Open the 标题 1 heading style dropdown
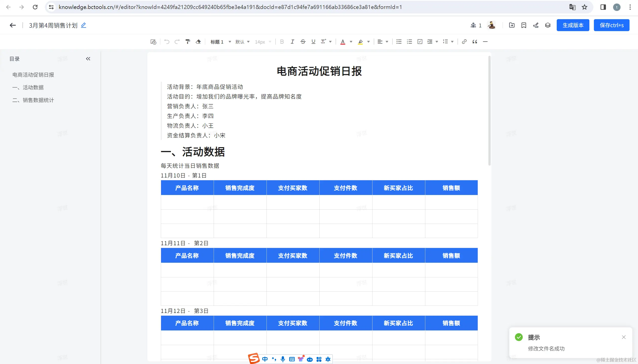The height and width of the screenshot is (364, 638). tap(220, 42)
